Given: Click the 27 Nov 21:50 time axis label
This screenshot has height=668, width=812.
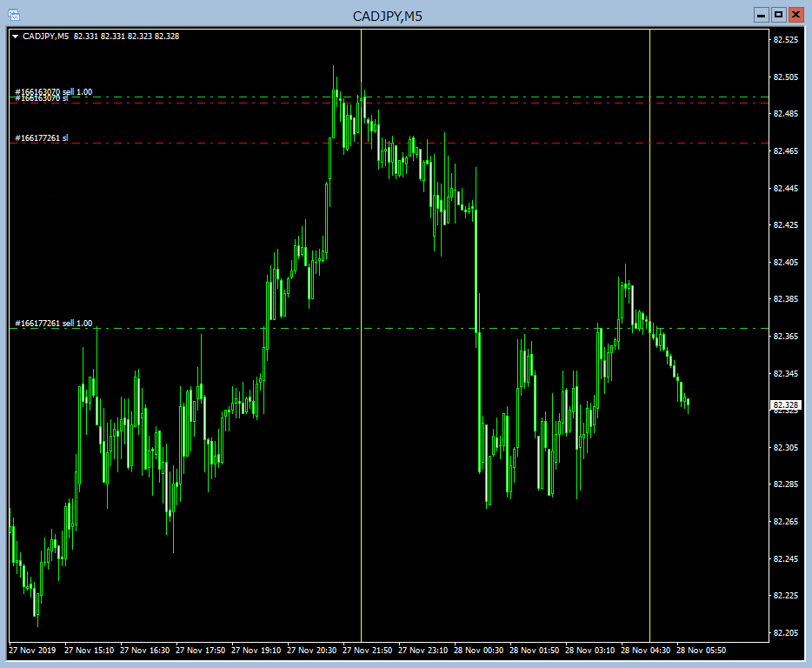Looking at the screenshot, I should pyautogui.click(x=368, y=651).
